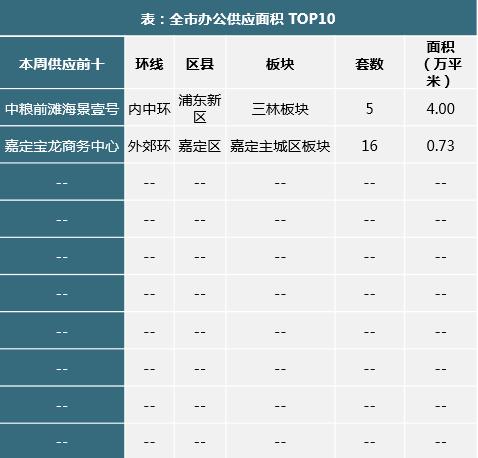This screenshot has width=478, height=458.
Task: Click the cell 浦东新区
Action: (200, 109)
